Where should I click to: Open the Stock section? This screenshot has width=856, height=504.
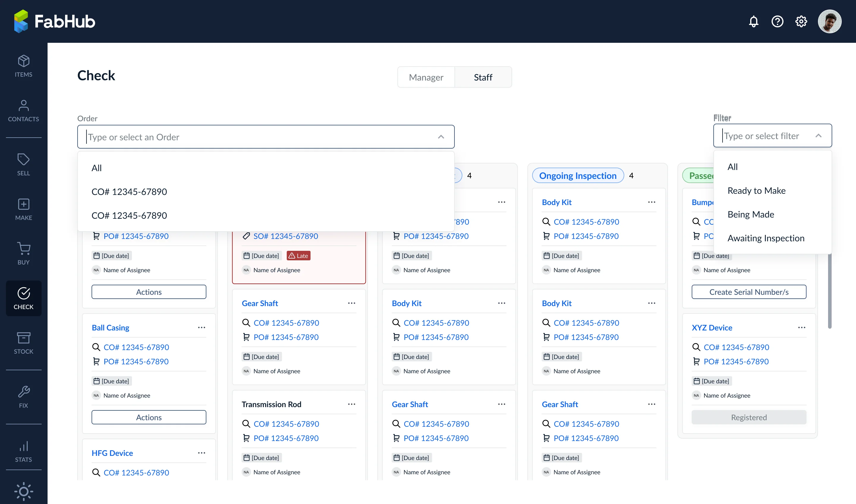[23, 343]
